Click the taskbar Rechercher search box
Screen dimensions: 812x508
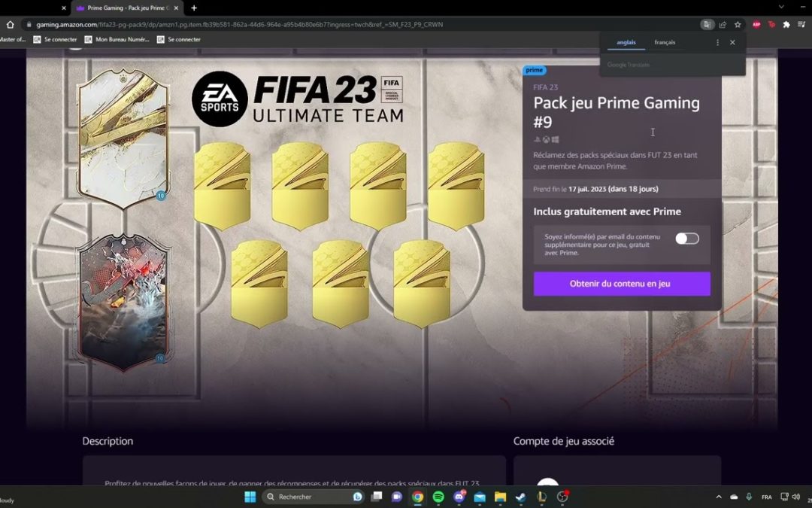314,497
